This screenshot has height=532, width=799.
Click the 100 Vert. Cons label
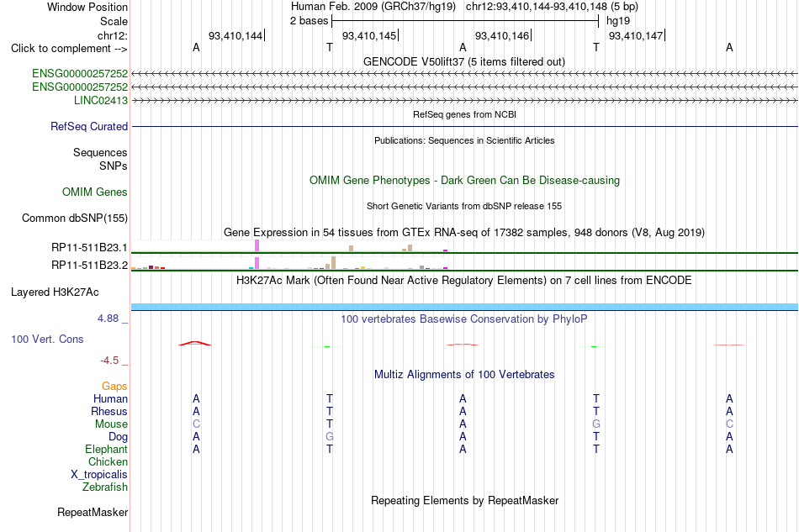47,339
